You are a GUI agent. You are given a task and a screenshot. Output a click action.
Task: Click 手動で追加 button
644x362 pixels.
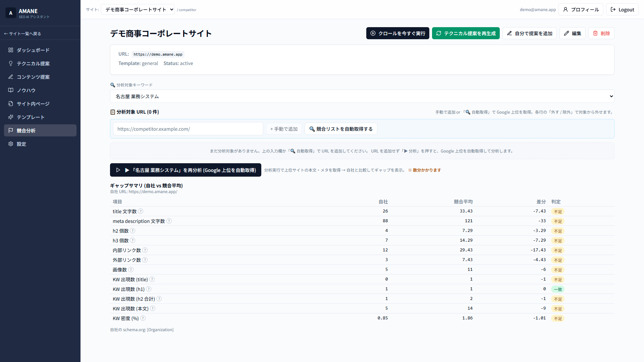(284, 129)
